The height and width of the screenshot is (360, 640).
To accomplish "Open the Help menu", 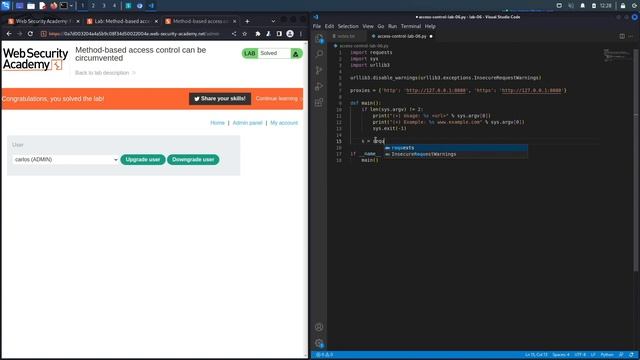I will 430,26.
